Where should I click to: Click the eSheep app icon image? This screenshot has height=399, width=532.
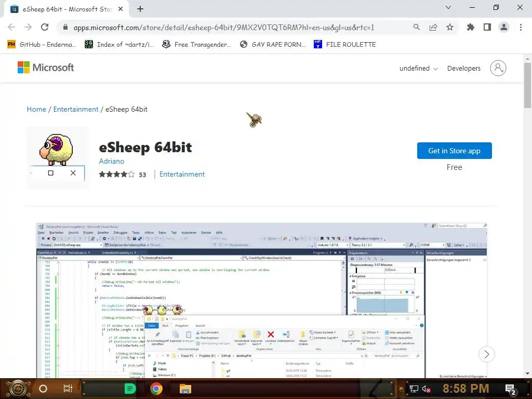coord(58,158)
